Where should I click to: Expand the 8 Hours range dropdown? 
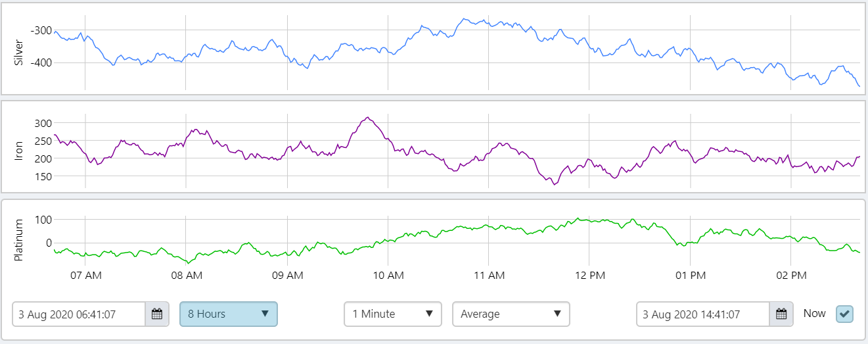click(x=229, y=314)
